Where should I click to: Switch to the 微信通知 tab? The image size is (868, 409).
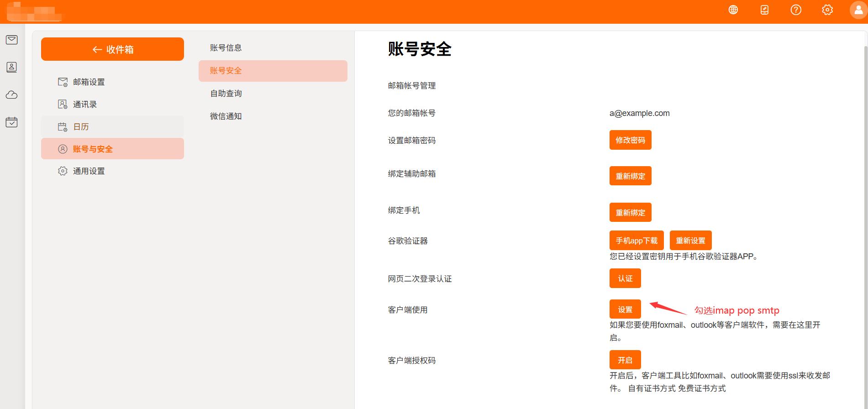[226, 116]
